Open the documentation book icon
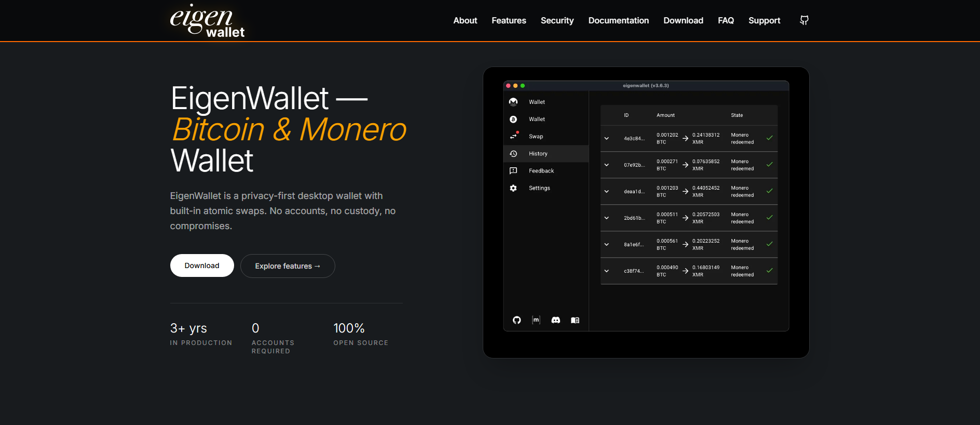Screen dimensions: 980x425 575,320
